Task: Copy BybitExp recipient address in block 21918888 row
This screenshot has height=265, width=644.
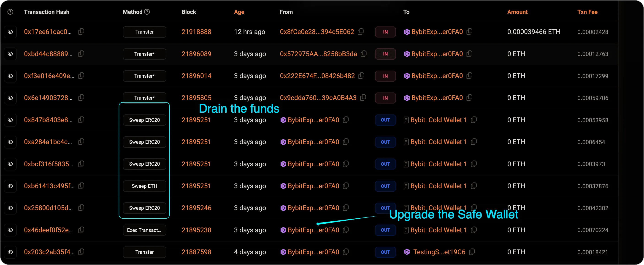Action: coord(470,32)
